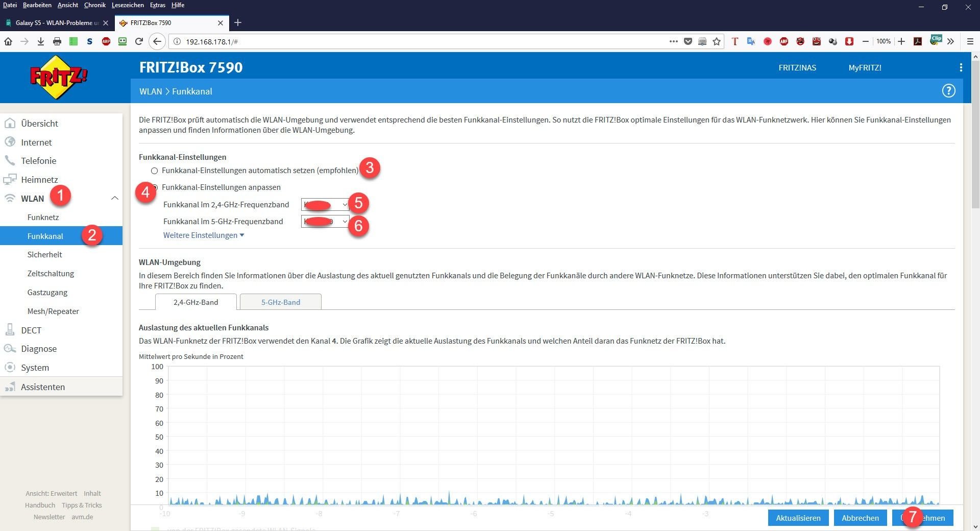Collapse the WLAN menu chevron

(x=115, y=198)
